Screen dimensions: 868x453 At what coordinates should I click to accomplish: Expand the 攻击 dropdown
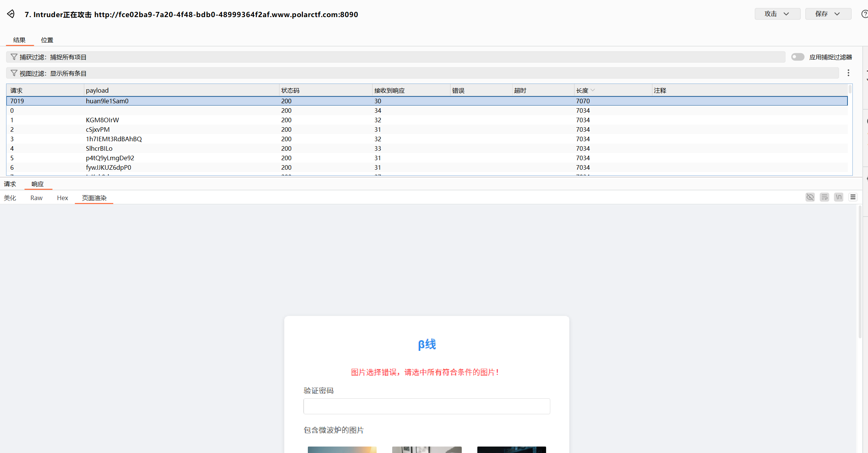tap(777, 14)
